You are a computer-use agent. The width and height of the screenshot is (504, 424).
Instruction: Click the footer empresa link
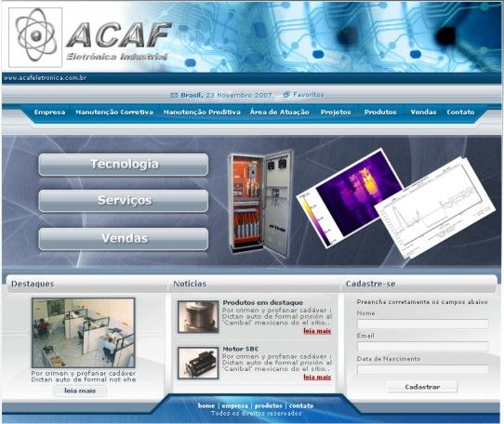234,405
